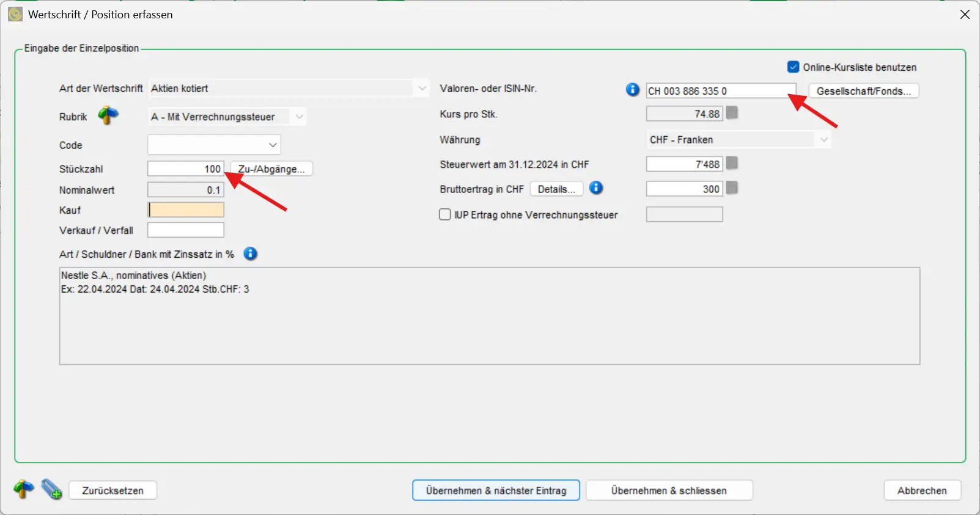Disable Online-Kursliste benutzen checkbox
This screenshot has height=515, width=980.
[x=794, y=67]
